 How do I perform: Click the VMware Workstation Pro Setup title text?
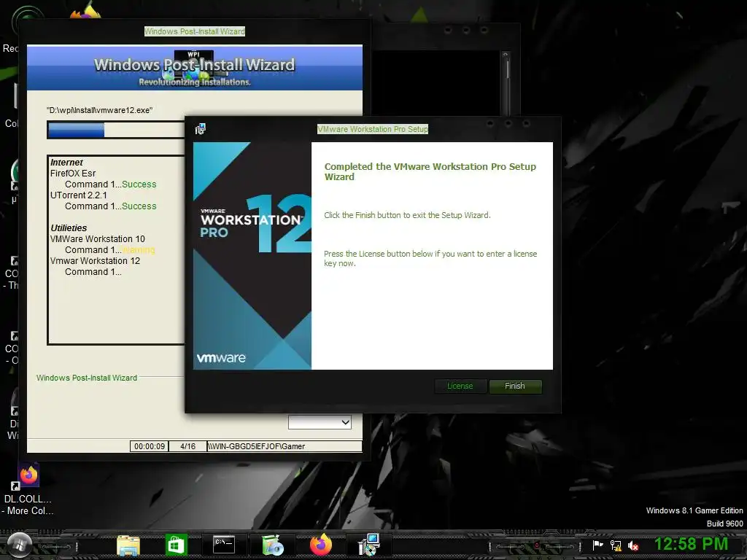[373, 129]
